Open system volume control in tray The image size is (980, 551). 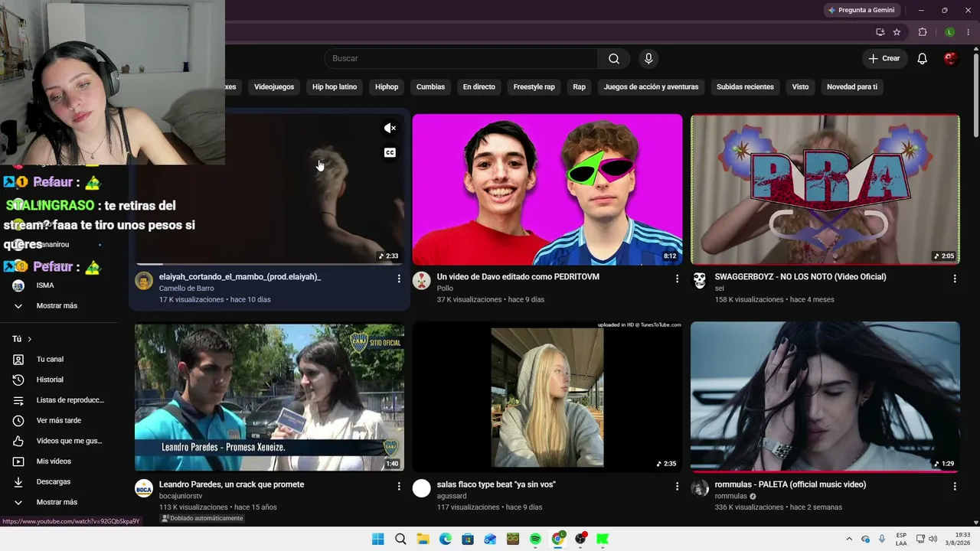pos(933,539)
